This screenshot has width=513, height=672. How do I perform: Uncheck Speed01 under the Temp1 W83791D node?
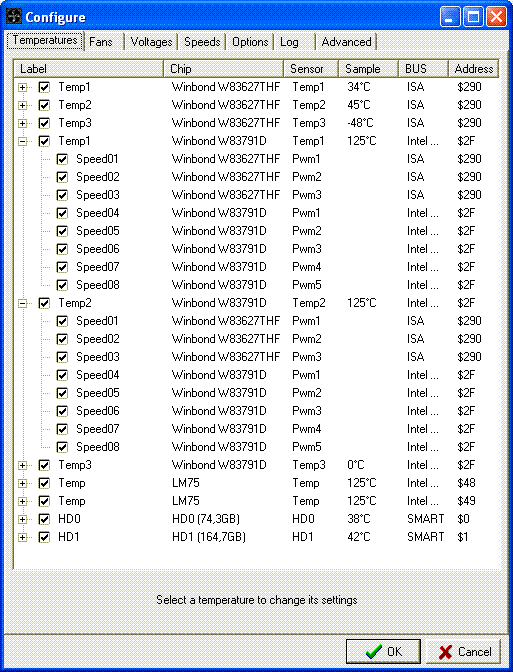point(62,159)
